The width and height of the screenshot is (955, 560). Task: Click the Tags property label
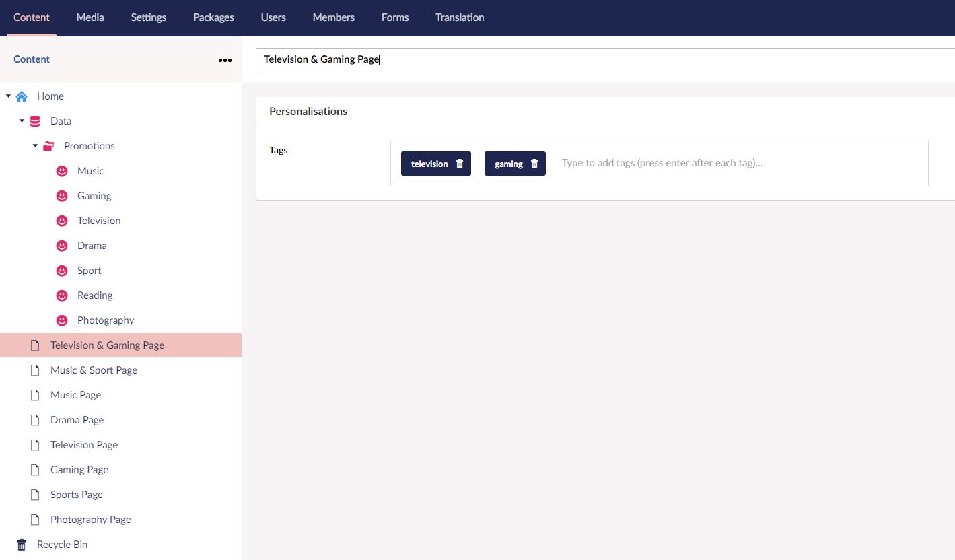click(279, 150)
